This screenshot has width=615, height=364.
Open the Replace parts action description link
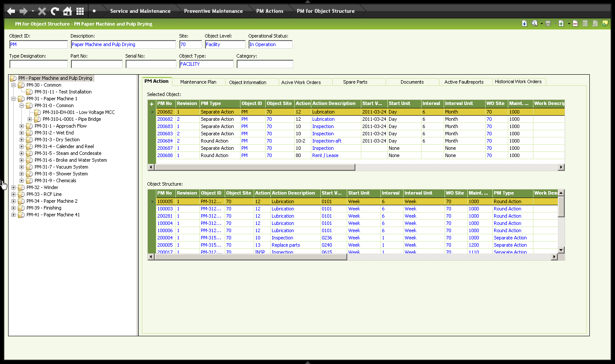[x=286, y=245]
